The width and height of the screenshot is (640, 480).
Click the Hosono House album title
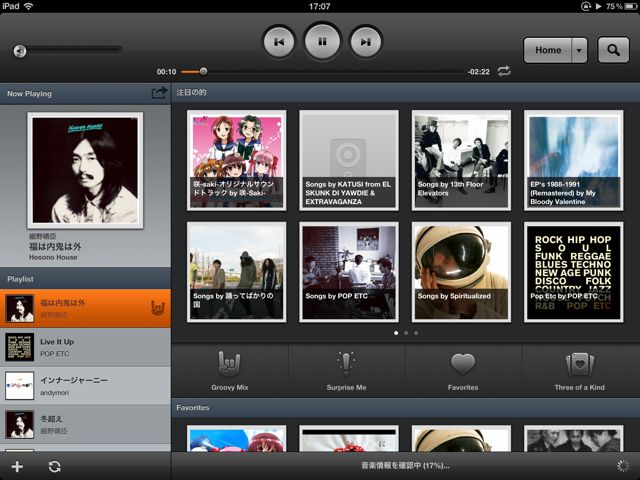(x=53, y=258)
